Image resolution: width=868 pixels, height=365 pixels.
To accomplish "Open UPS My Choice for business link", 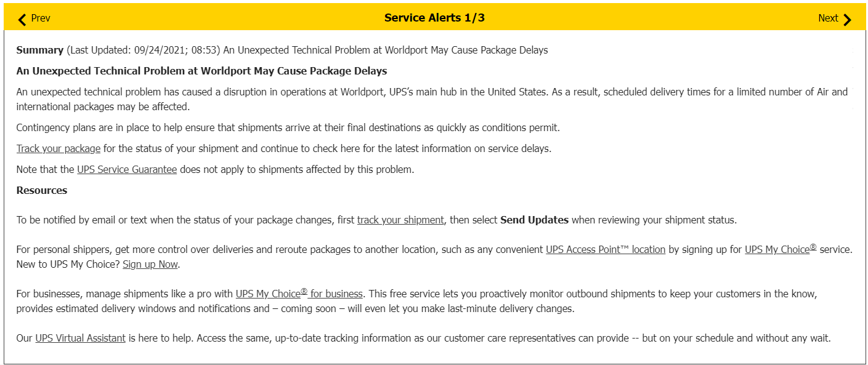I will [x=299, y=294].
